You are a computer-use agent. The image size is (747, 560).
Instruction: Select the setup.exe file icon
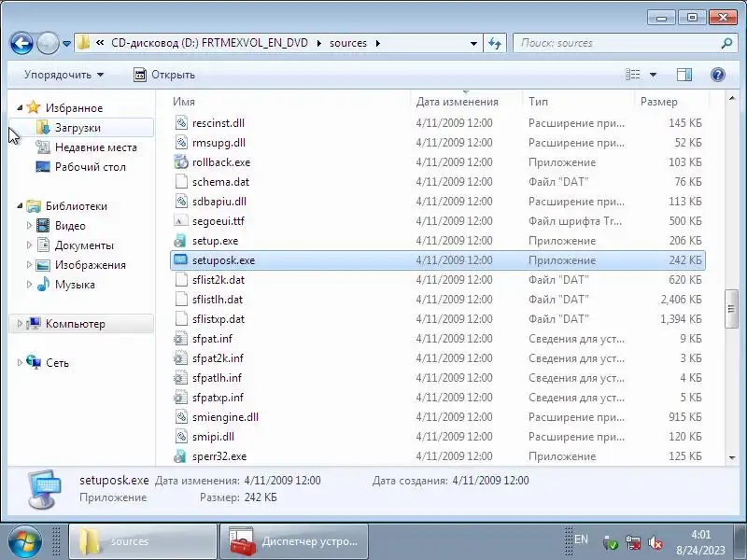click(x=180, y=241)
